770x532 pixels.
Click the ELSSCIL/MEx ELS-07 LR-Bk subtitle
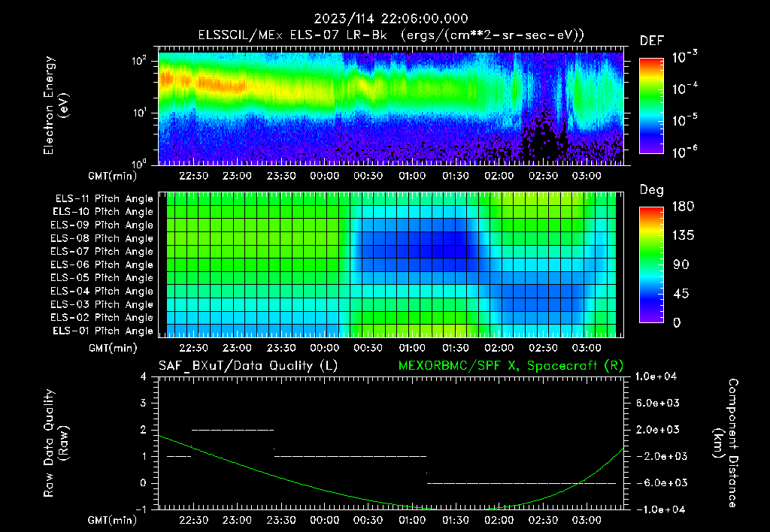tap(391, 35)
